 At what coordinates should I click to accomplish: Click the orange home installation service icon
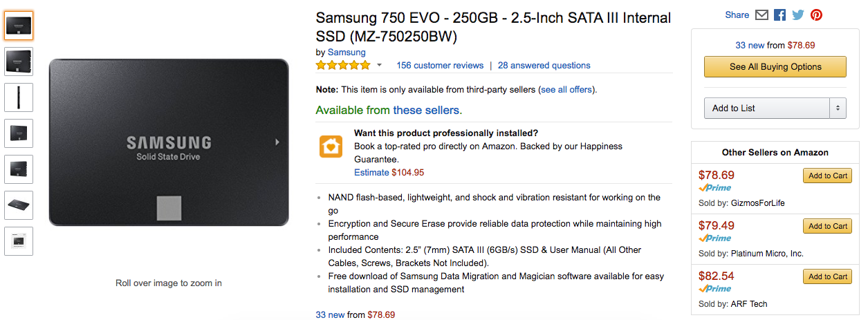click(331, 147)
